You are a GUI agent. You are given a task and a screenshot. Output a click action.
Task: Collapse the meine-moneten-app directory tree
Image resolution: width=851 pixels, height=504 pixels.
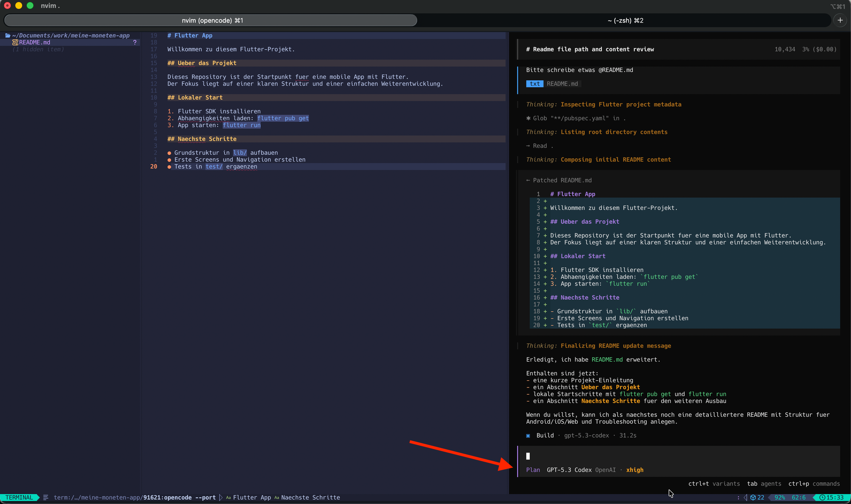pyautogui.click(x=71, y=36)
